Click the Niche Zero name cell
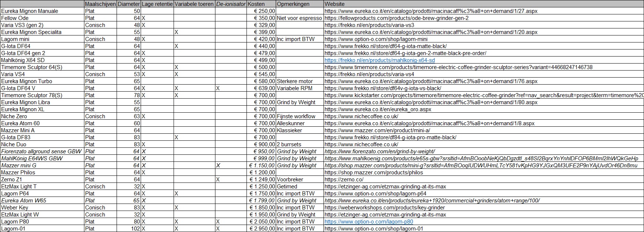Viewport: 644px width, 232px height. 42,116
